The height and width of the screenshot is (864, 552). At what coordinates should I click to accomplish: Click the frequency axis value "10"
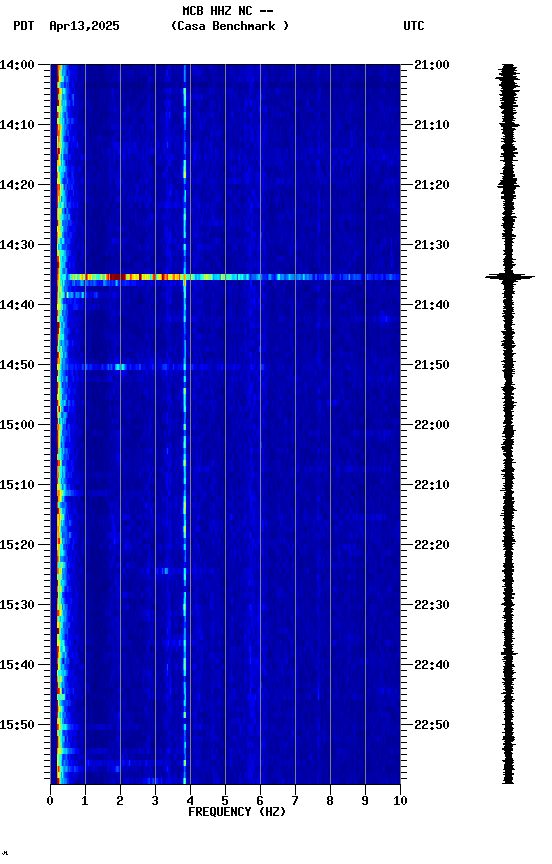tap(400, 801)
